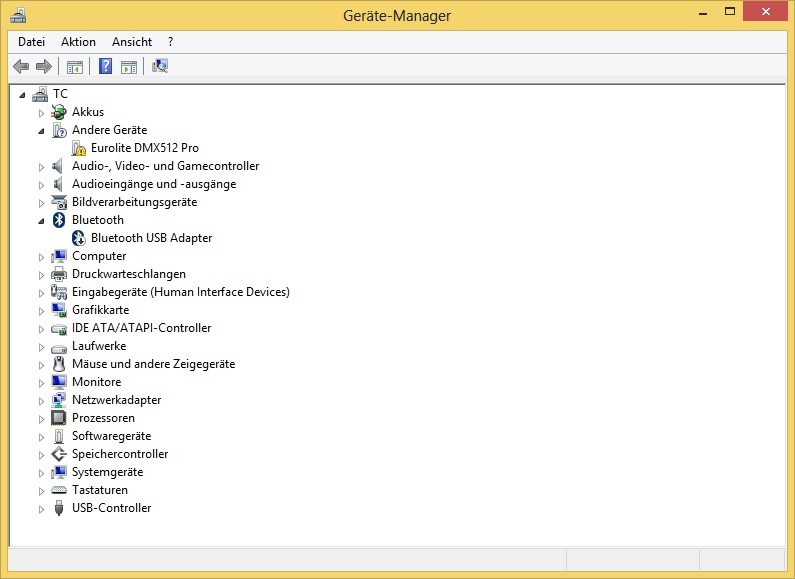
Task: Click the Monitore screen icon
Action: pos(59,382)
